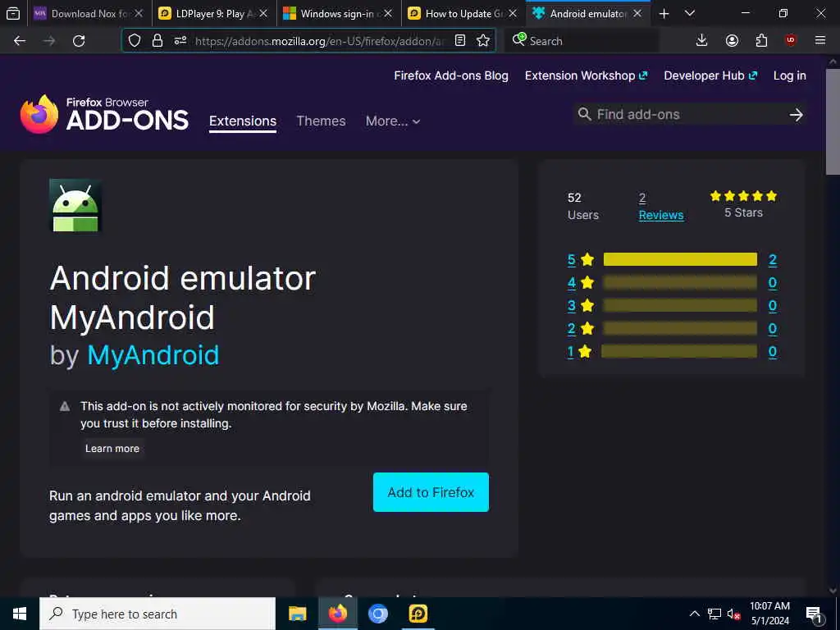Open a new tab
Image resolution: width=840 pixels, height=630 pixels.
pos(664,13)
